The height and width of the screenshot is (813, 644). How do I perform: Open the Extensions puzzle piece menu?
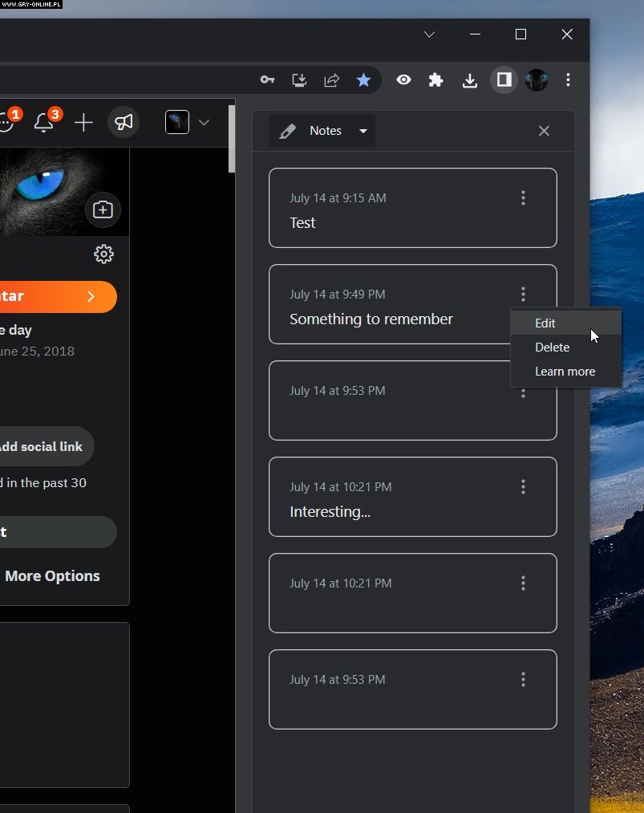click(435, 79)
